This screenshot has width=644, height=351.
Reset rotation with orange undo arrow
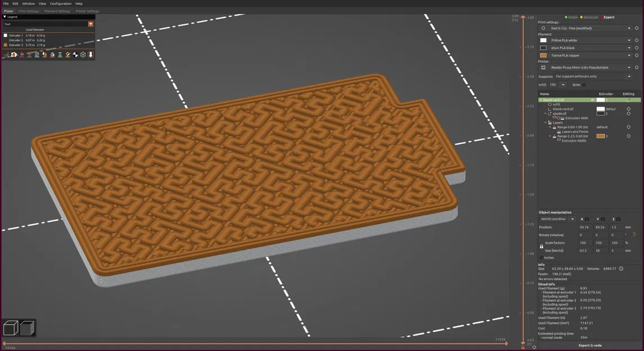(634, 234)
